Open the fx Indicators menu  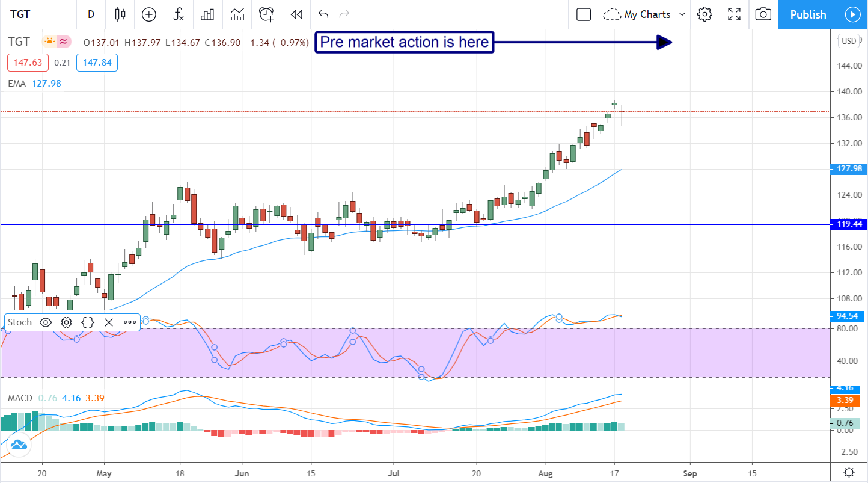click(179, 14)
